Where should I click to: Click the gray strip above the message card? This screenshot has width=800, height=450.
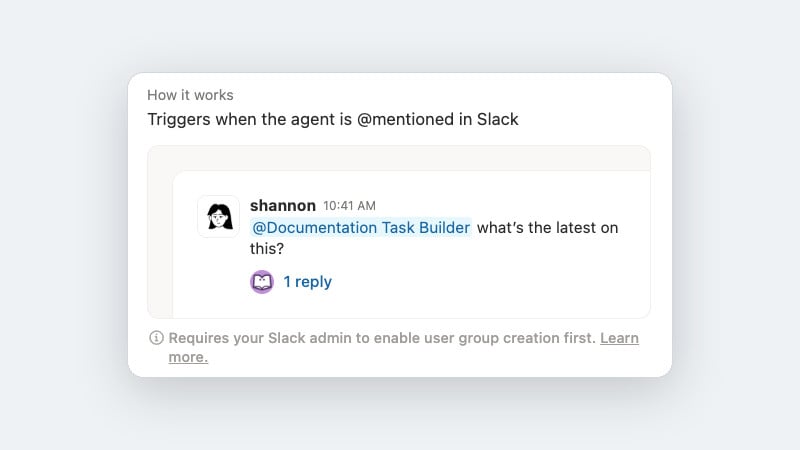click(399, 158)
